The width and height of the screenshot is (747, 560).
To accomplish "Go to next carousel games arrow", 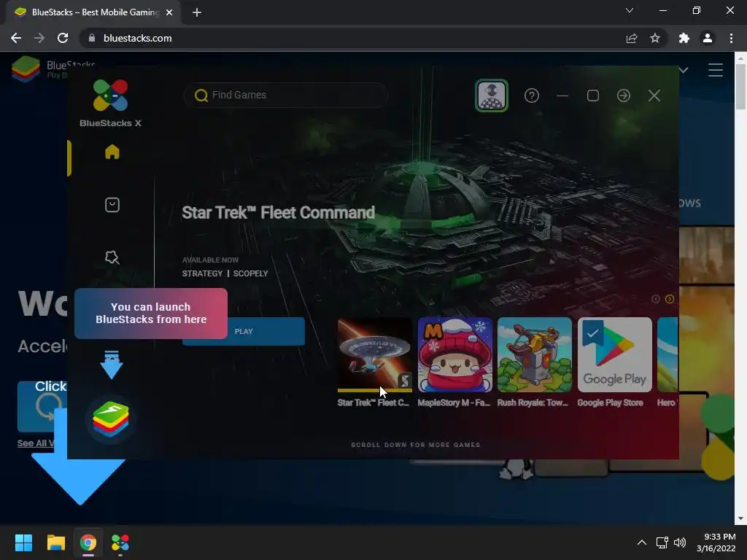I will point(670,299).
